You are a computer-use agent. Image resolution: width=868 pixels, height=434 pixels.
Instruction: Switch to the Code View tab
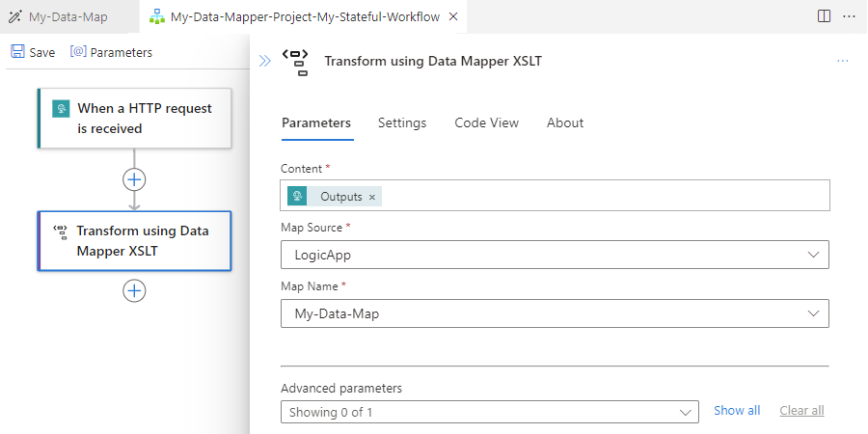tap(486, 122)
